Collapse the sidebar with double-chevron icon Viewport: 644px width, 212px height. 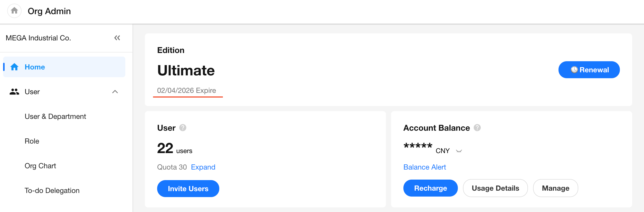tap(117, 38)
